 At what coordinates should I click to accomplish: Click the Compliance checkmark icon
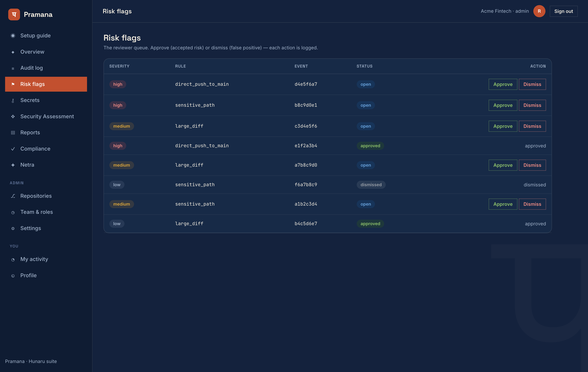(13, 149)
